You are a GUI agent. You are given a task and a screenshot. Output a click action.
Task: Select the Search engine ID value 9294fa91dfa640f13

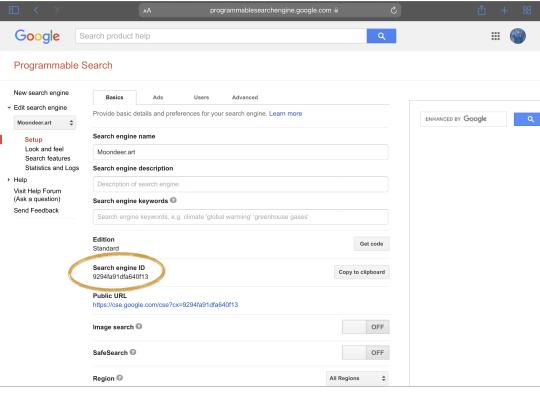(120, 277)
